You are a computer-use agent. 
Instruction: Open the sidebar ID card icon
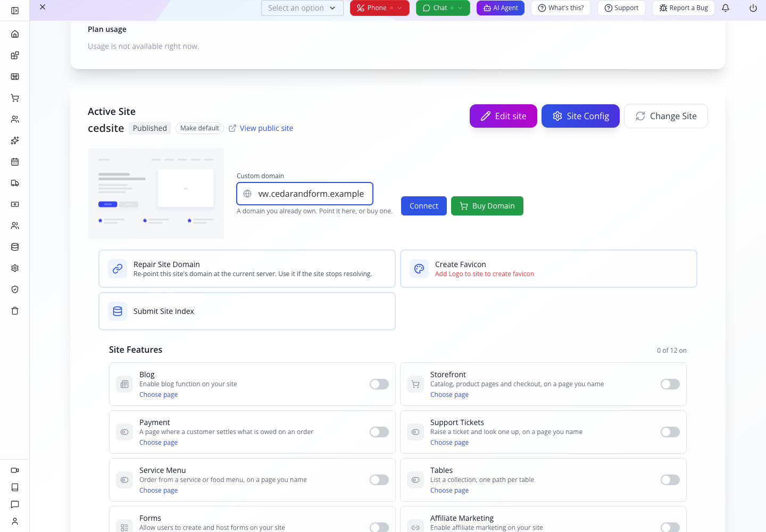click(15, 77)
